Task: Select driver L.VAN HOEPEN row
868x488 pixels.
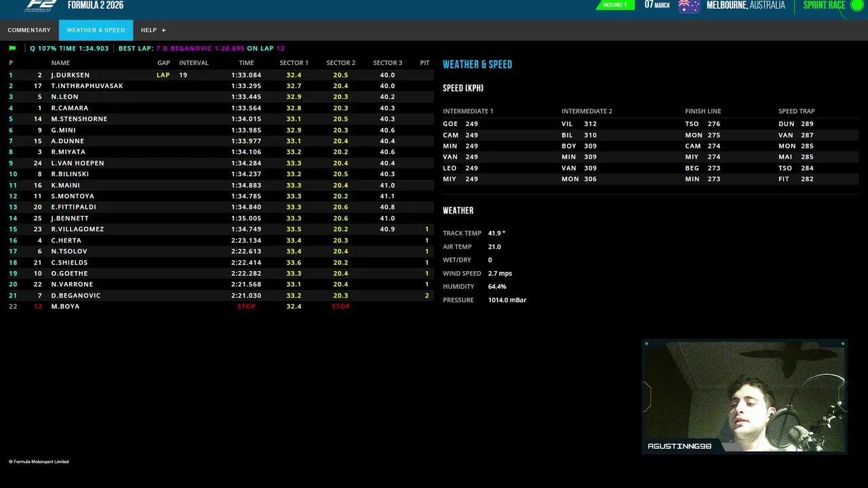Action: pos(220,163)
